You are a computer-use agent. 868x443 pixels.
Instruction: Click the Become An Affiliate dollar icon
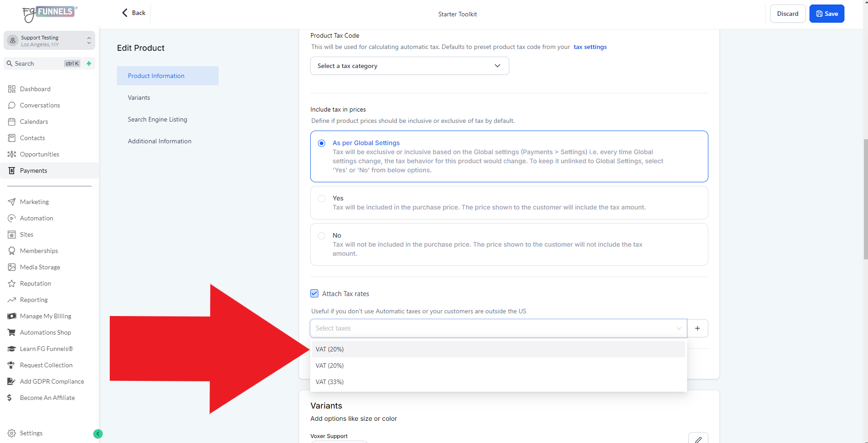click(x=10, y=398)
